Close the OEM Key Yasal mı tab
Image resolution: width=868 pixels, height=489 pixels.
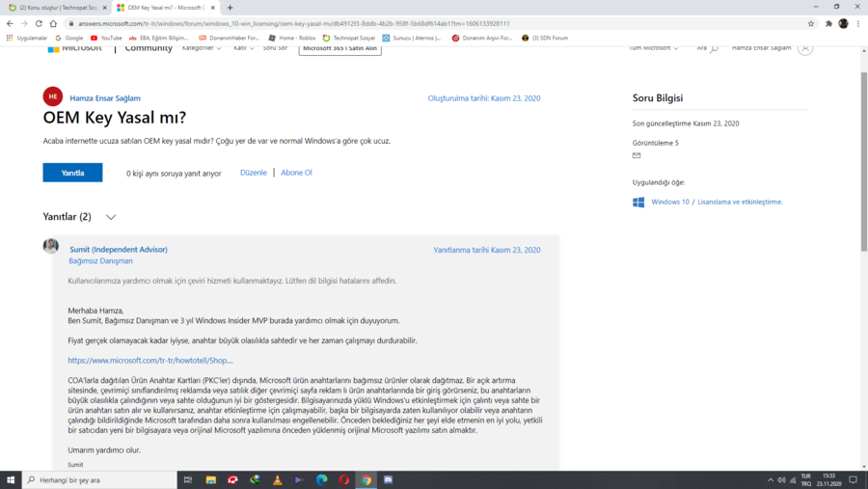coord(213,8)
